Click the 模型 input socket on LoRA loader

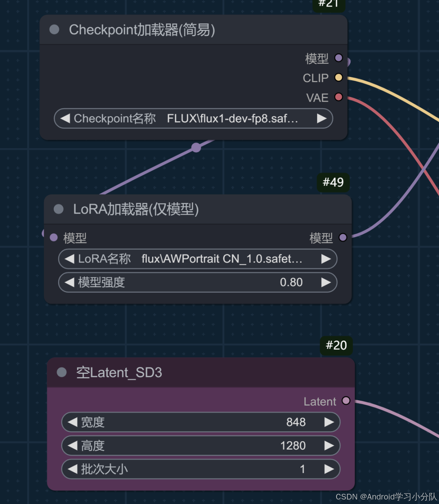click(x=54, y=238)
